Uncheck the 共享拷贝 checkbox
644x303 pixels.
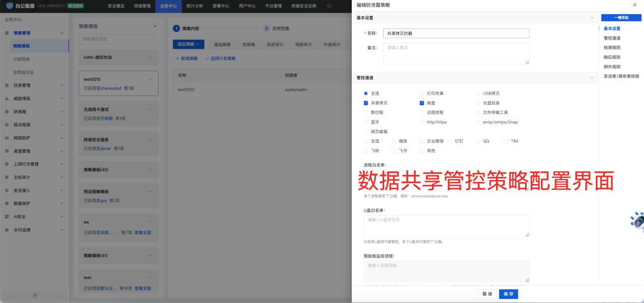(366, 103)
